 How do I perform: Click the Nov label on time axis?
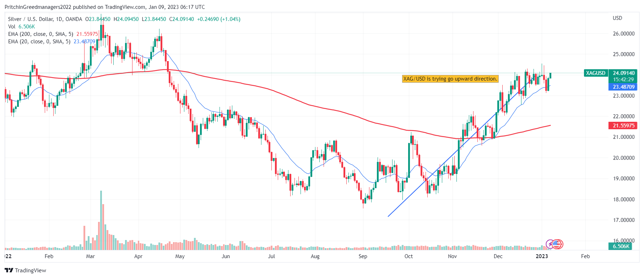[x=452, y=256]
